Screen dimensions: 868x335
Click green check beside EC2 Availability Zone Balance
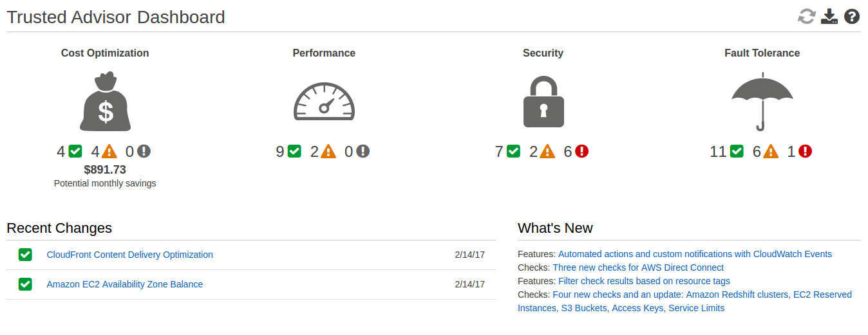click(x=25, y=284)
